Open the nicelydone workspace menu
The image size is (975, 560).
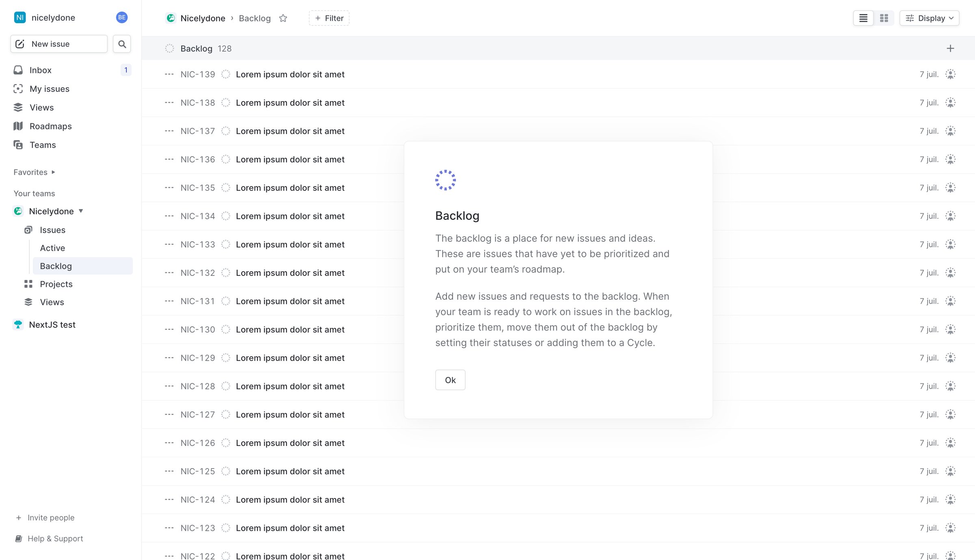click(53, 17)
